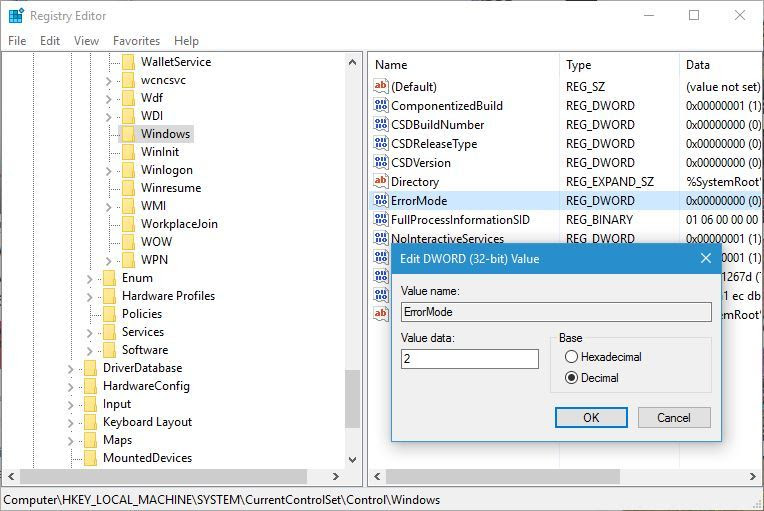
Task: Click the (Default) string value icon
Action: click(381, 86)
